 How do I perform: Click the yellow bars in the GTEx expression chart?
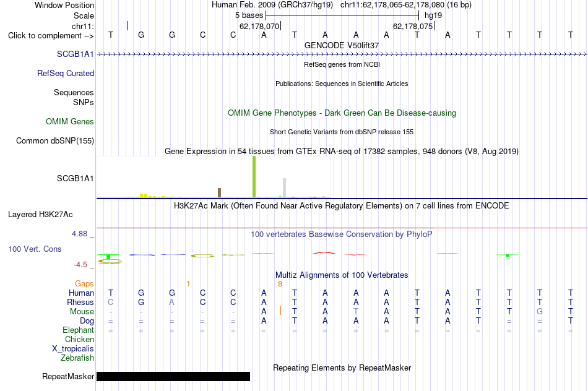click(x=144, y=195)
